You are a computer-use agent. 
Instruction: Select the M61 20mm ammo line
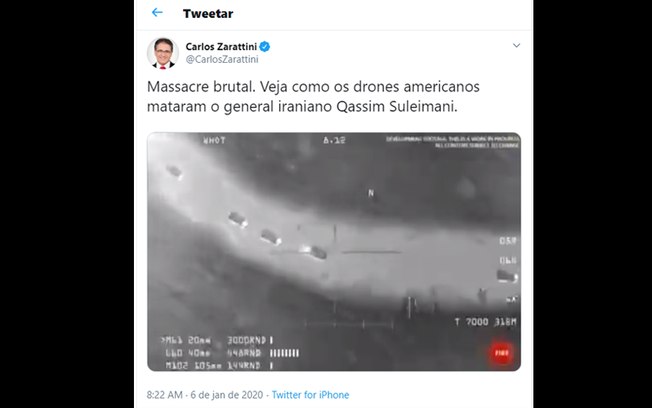click(216, 340)
